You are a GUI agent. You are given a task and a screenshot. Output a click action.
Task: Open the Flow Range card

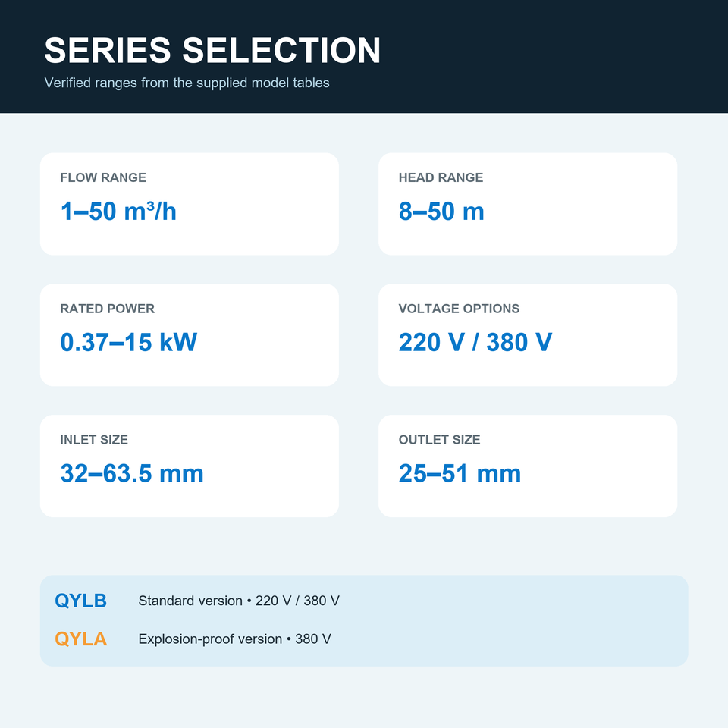pos(190,204)
